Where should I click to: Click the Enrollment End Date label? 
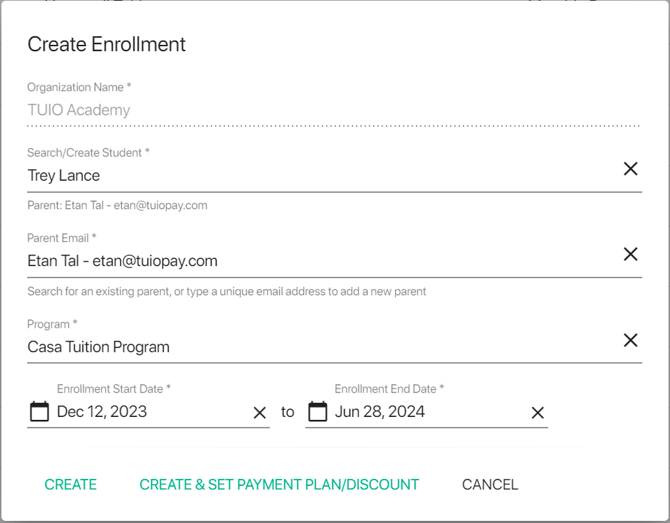point(390,389)
